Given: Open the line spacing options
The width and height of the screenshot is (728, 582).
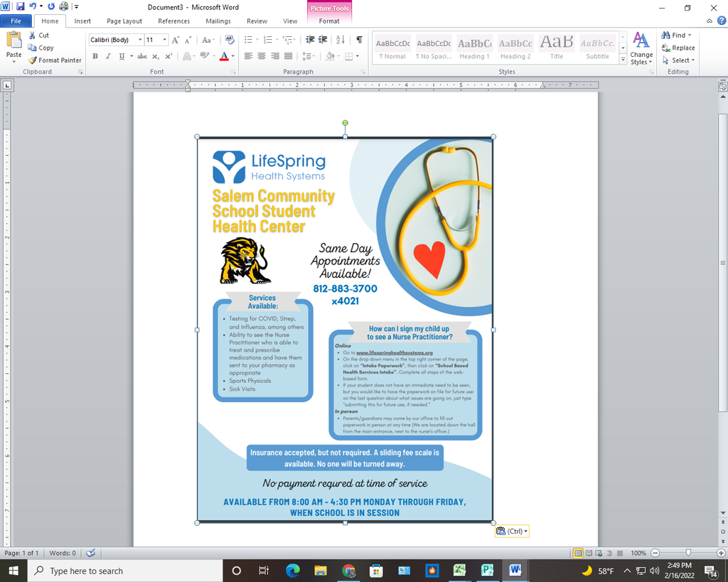Looking at the screenshot, I should 309,56.
